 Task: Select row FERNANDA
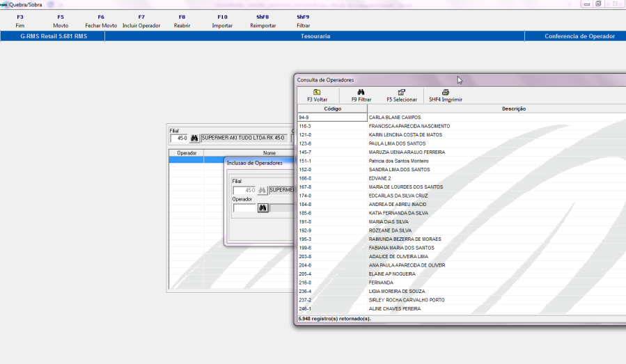click(x=462, y=283)
